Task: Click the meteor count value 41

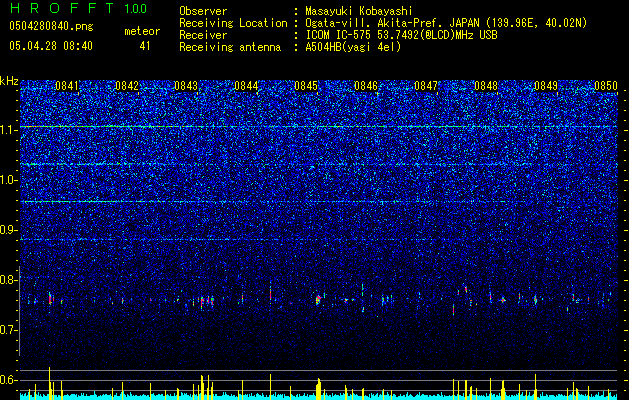Action: [x=145, y=46]
